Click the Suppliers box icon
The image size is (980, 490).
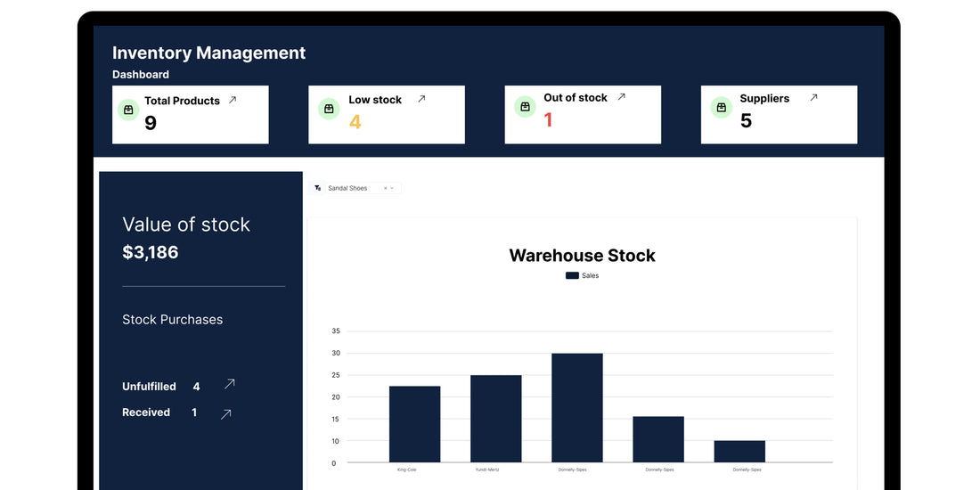pyautogui.click(x=721, y=108)
